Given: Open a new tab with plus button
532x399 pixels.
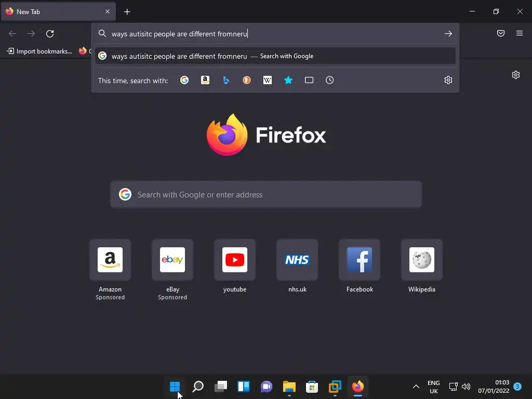Looking at the screenshot, I should click(127, 12).
